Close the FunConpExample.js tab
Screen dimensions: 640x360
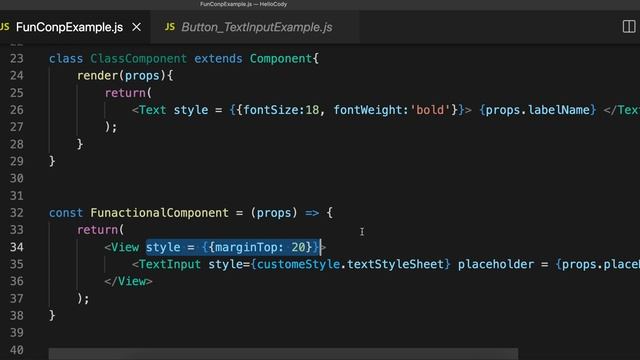[136, 27]
